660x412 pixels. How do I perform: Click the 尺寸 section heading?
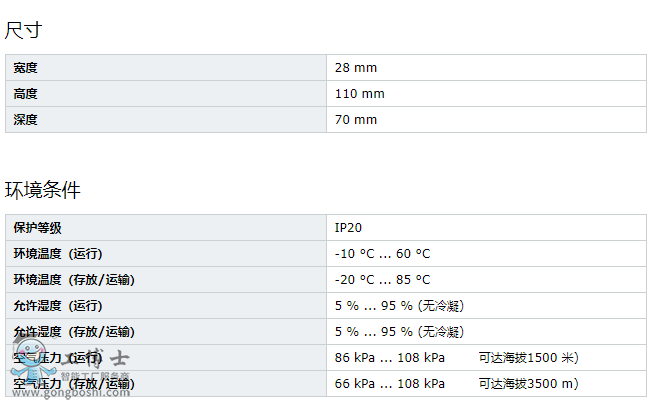click(24, 30)
